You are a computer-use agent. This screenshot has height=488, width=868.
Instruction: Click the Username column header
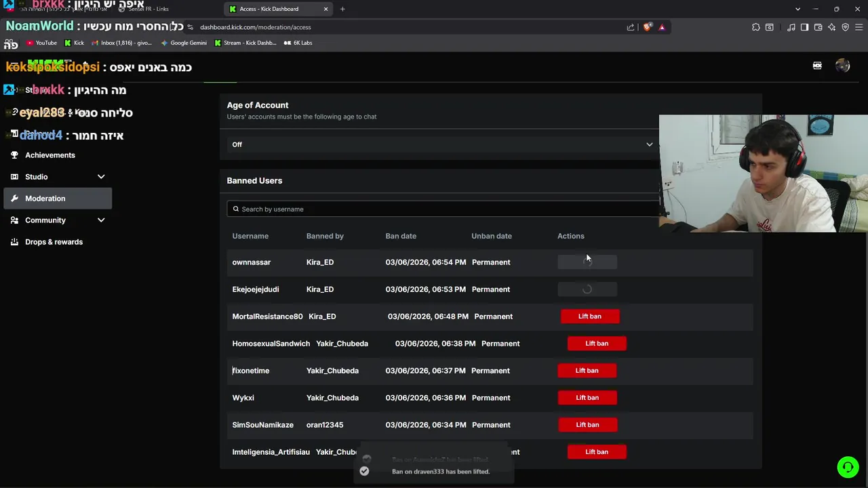[250, 236]
